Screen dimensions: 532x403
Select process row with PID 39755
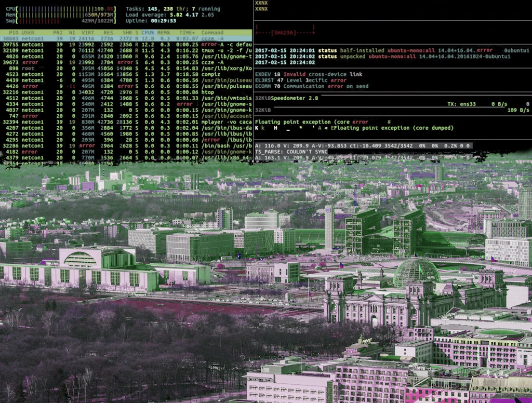[x=126, y=45]
